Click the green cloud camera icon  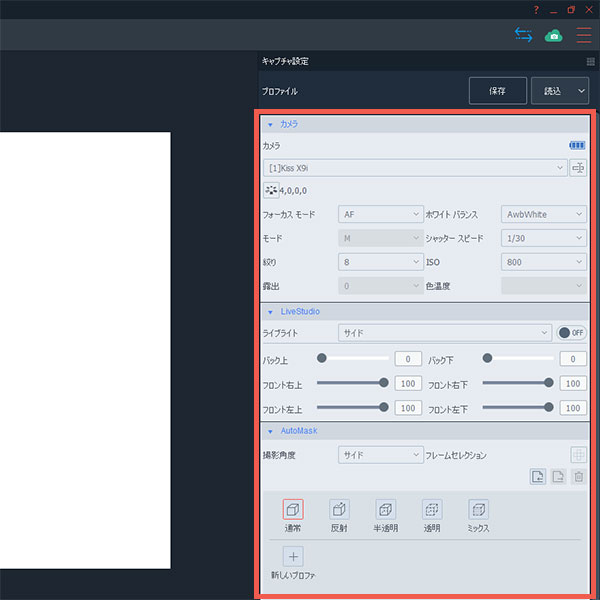[x=553, y=35]
